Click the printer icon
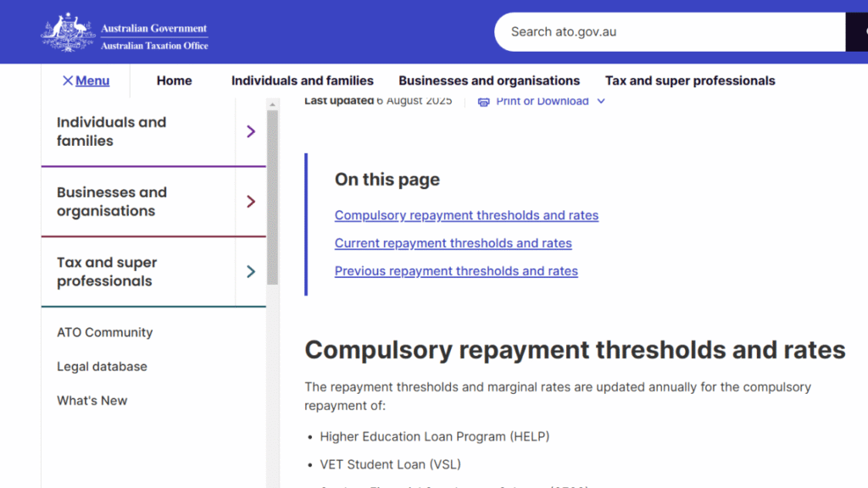 [483, 102]
